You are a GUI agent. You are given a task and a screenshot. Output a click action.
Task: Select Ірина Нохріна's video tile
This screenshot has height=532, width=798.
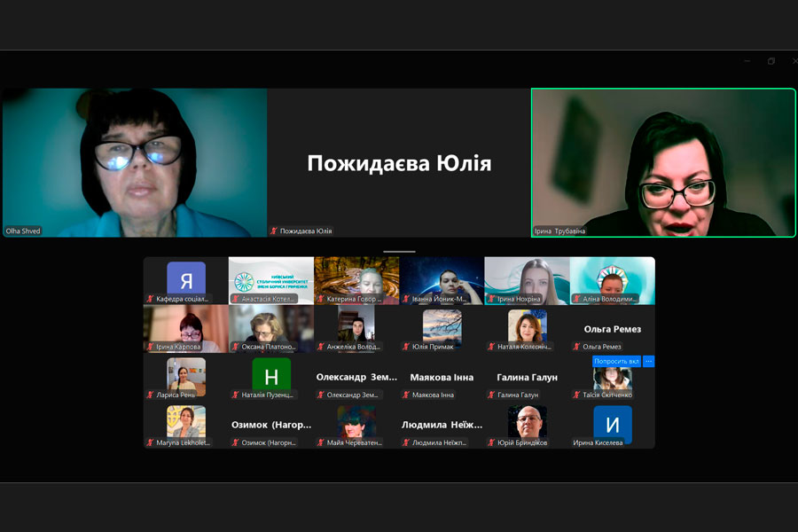tap(528, 280)
